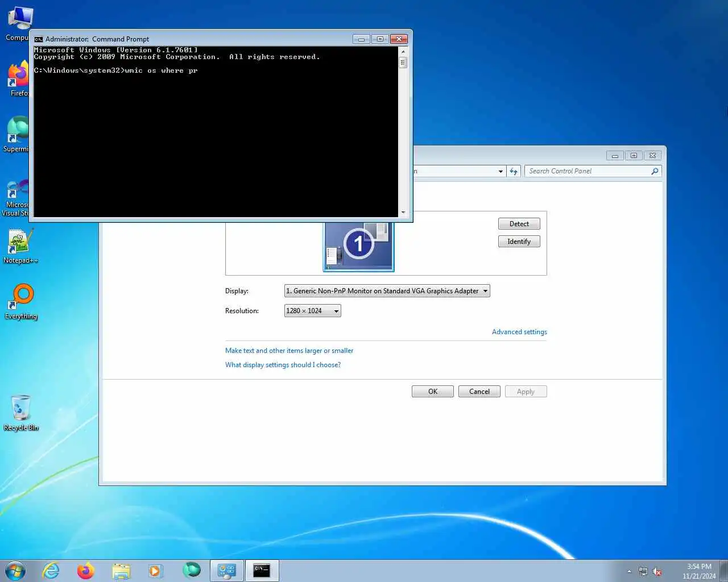This screenshot has width=728, height=582.
Task: Open the Resolution dropdown
Action: click(313, 311)
